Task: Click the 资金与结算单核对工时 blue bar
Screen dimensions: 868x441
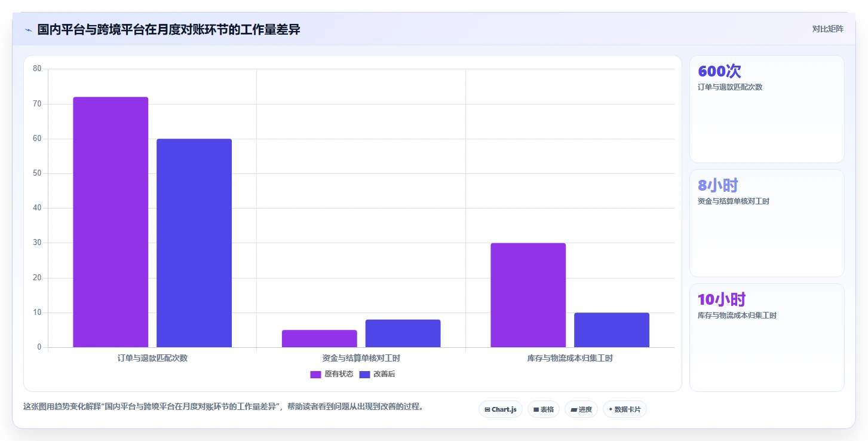Action: tap(403, 333)
